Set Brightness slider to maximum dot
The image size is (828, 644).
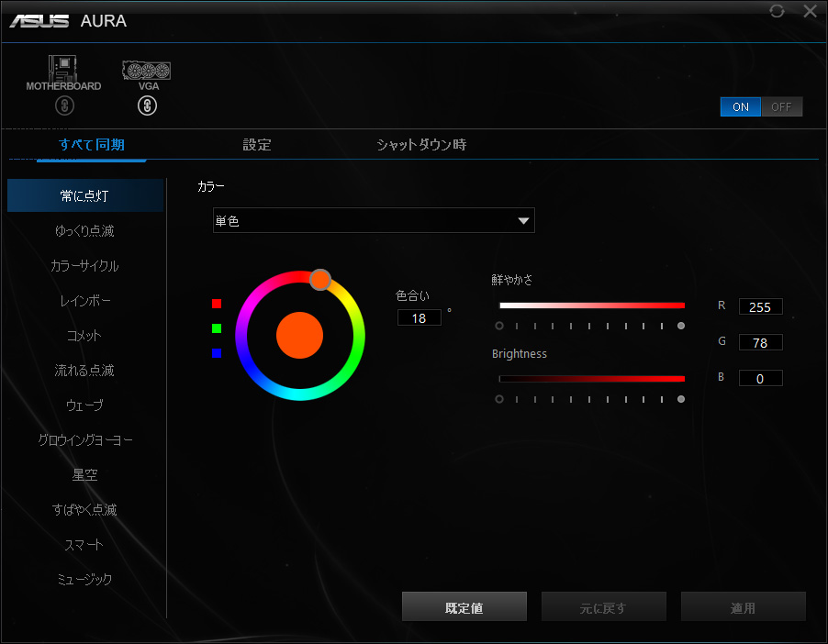pyautogui.click(x=681, y=399)
